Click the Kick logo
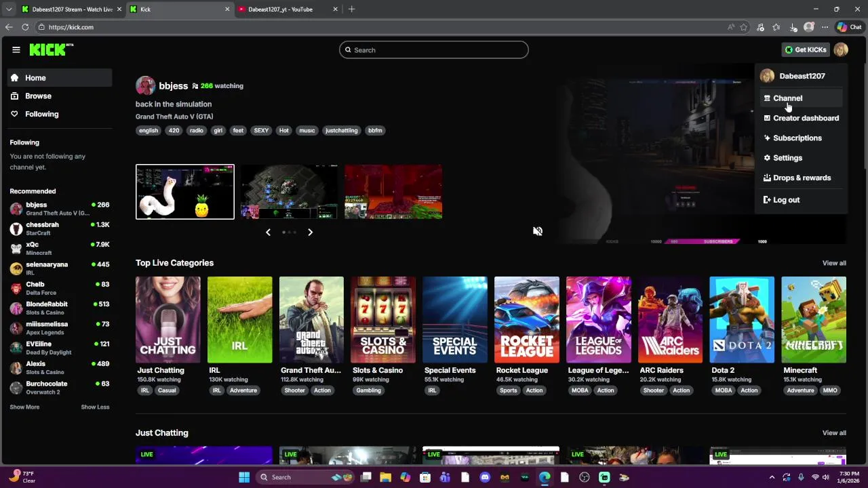Screen dimensions: 868x488 [52, 49]
